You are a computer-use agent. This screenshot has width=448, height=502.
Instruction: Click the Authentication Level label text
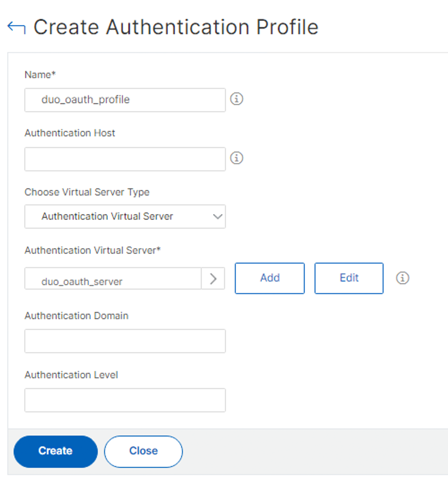tap(71, 375)
